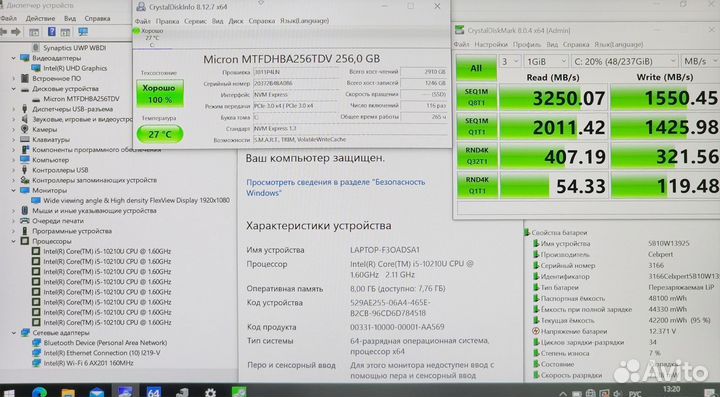Click the Очереди печати printer icon
Image resolution: width=720 pixels, height=397 pixels.
[25, 221]
